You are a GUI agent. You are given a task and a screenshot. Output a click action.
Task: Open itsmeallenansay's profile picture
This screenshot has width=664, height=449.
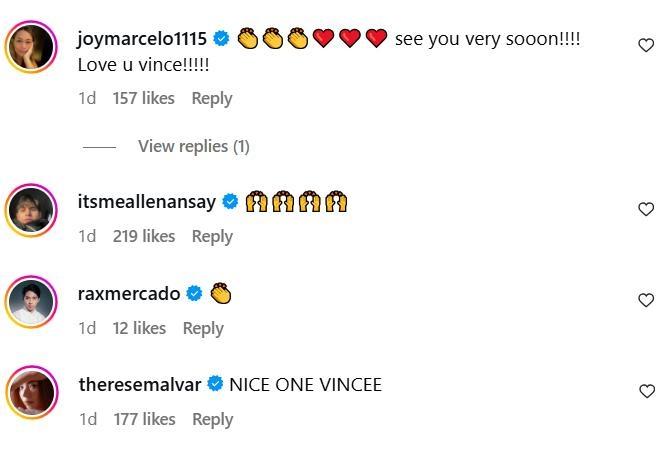click(32, 208)
